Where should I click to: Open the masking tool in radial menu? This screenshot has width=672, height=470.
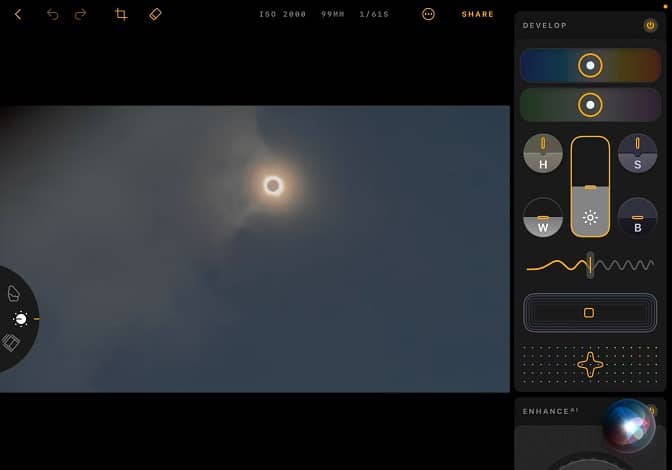point(14,294)
